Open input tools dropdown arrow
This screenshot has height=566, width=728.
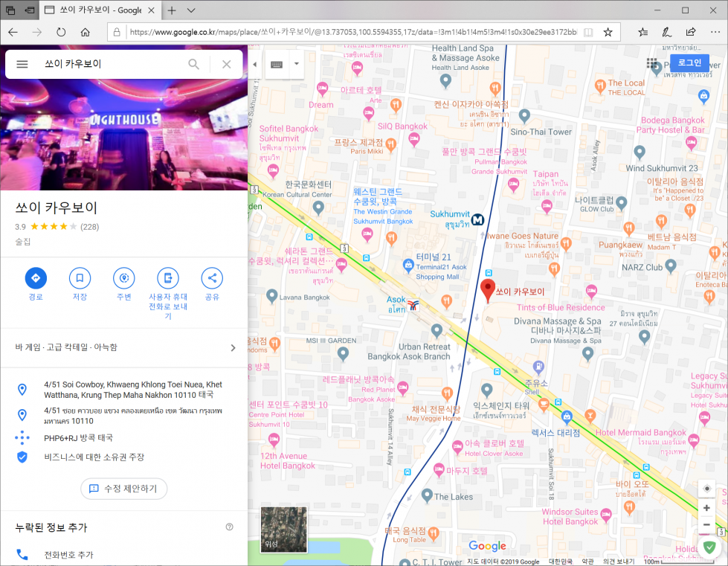point(296,64)
